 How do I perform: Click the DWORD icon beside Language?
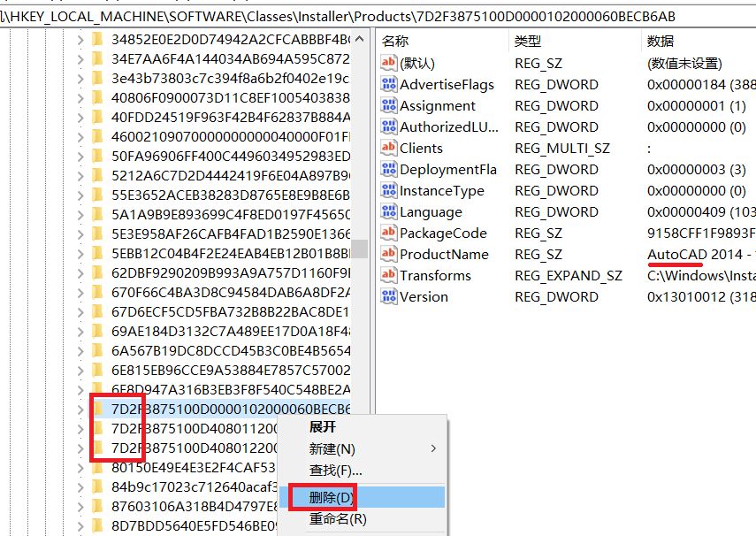click(388, 212)
